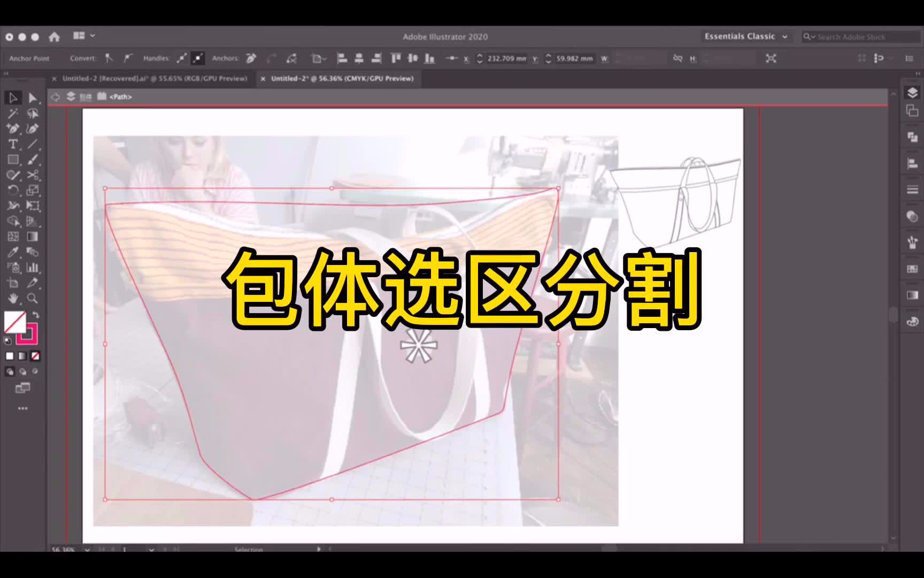Select the Rotate tool
The width and height of the screenshot is (924, 578).
pos(13,190)
